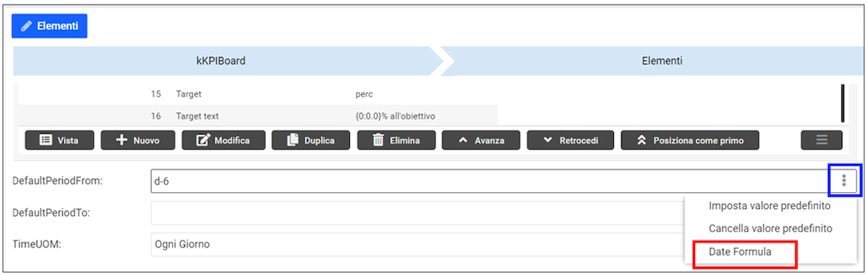The image size is (868, 275).
Task: Delete the element using Elimina
Action: coord(396,141)
